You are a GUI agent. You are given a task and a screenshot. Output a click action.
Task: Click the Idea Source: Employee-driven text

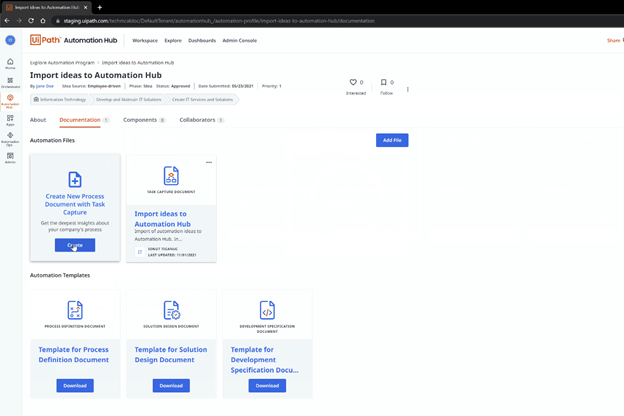(x=91, y=86)
